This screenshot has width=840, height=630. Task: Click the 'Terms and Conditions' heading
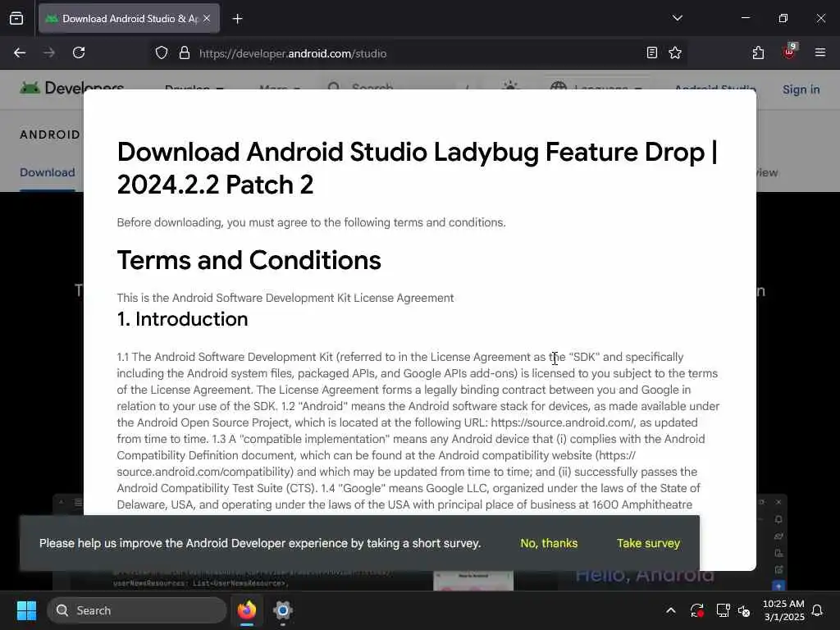pyautogui.click(x=249, y=260)
